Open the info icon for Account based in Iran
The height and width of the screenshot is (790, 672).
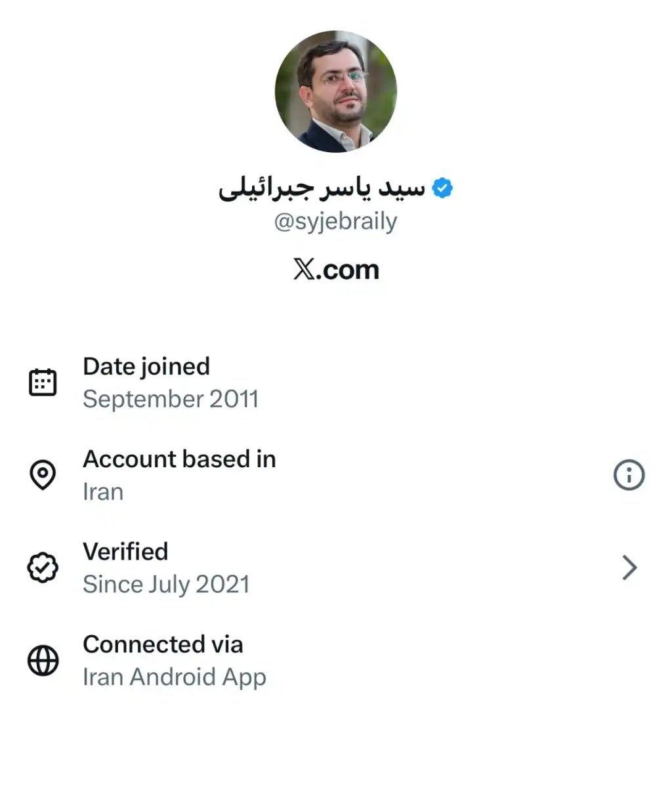[x=629, y=475]
